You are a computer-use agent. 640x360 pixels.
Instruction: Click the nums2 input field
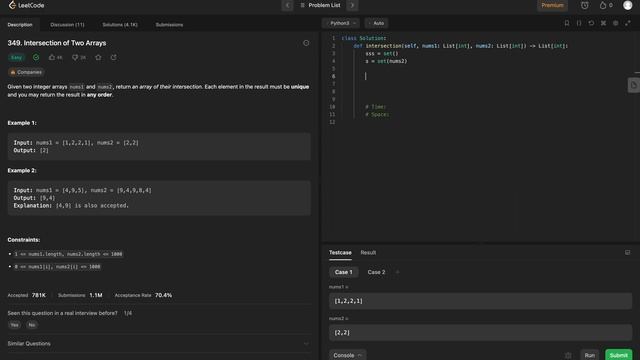(480, 333)
